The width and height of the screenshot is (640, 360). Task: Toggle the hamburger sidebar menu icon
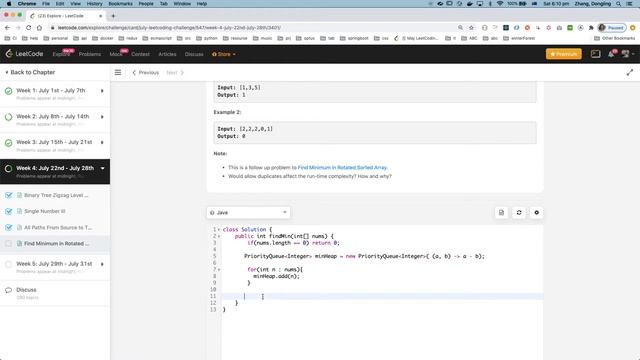coord(118,72)
